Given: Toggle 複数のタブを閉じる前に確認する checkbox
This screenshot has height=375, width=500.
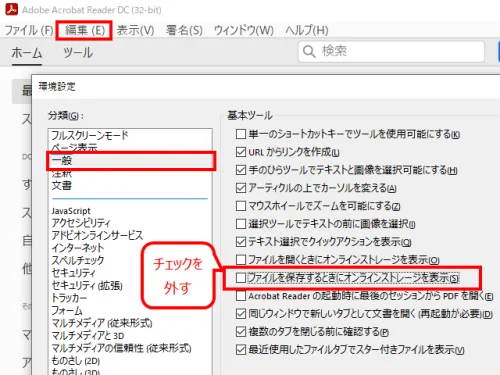Looking at the screenshot, I should [241, 332].
